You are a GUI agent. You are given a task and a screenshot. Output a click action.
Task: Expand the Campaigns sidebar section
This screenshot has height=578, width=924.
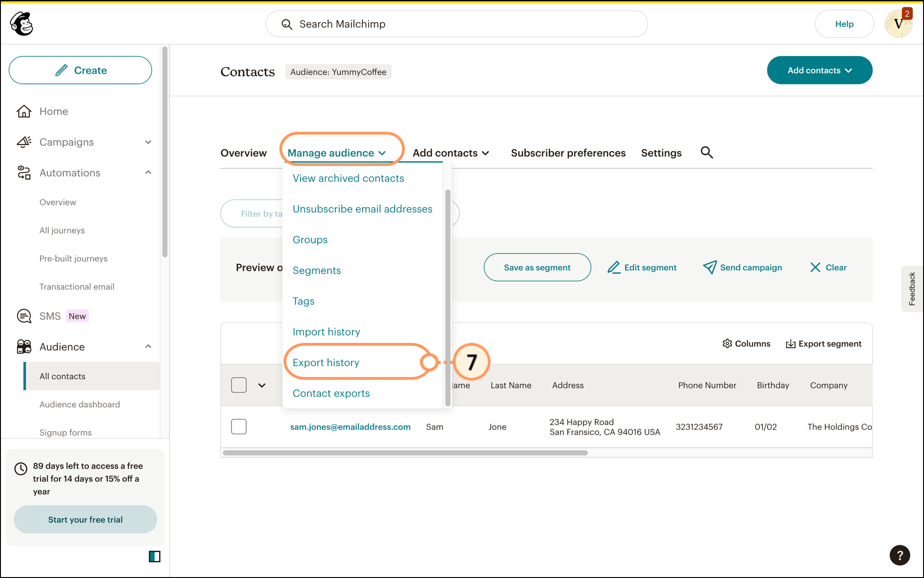pyautogui.click(x=148, y=142)
